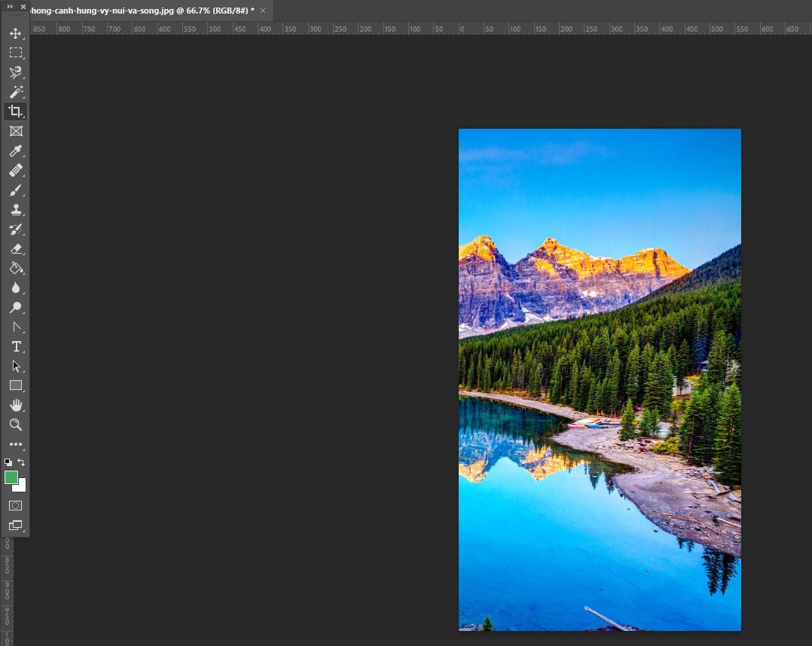Select the Spot Healing Brush tool
812x646 pixels.
[x=16, y=170]
